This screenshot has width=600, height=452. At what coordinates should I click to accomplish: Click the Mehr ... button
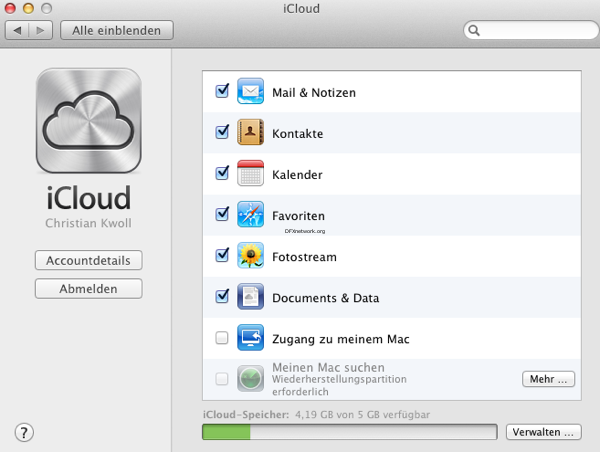(548, 379)
